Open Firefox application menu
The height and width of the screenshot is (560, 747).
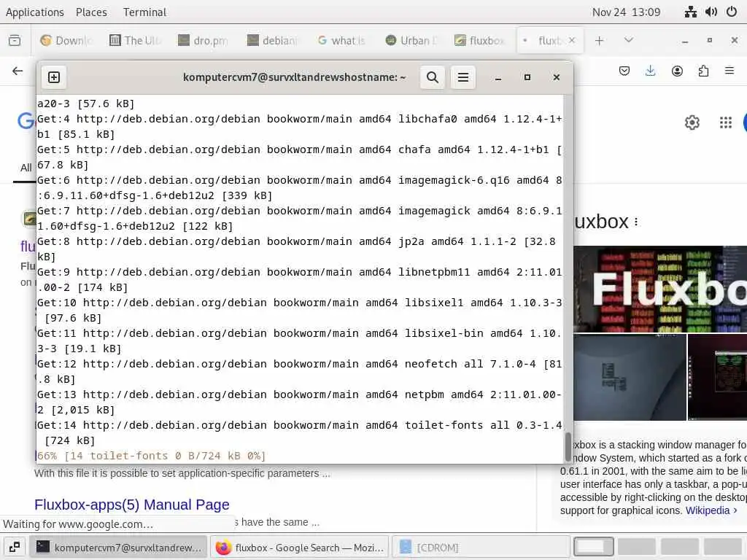point(729,71)
